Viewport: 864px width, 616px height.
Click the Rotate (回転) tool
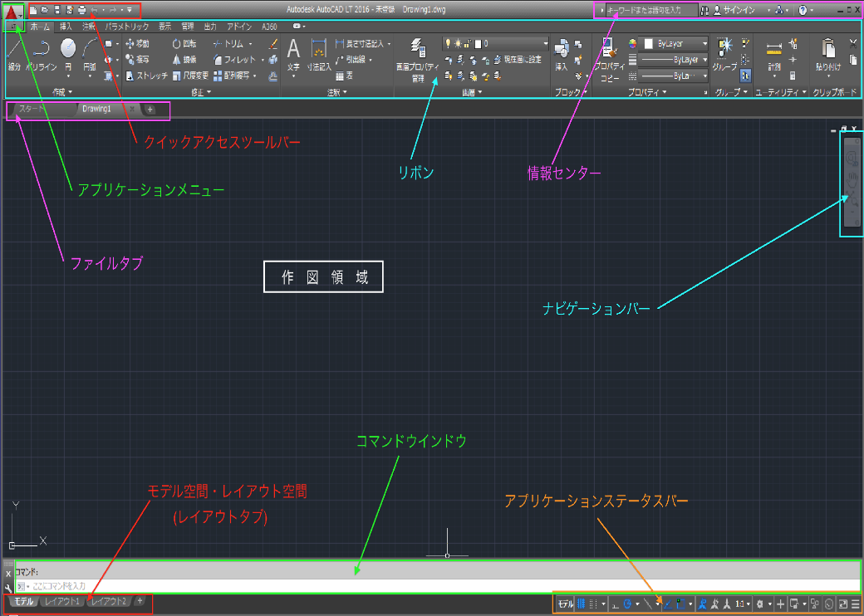point(184,43)
